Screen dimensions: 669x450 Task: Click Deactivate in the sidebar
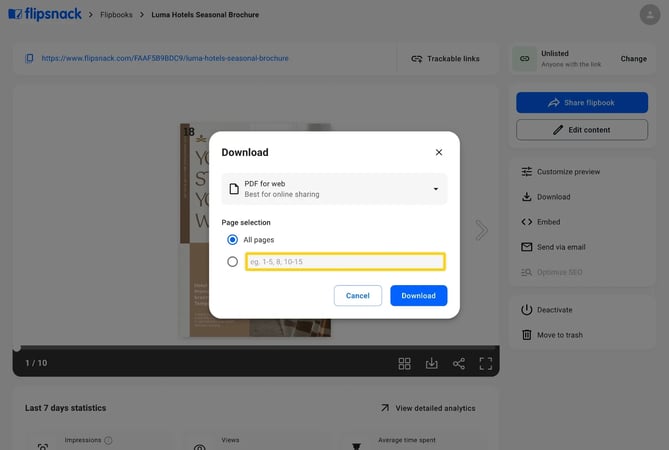[x=546, y=310]
